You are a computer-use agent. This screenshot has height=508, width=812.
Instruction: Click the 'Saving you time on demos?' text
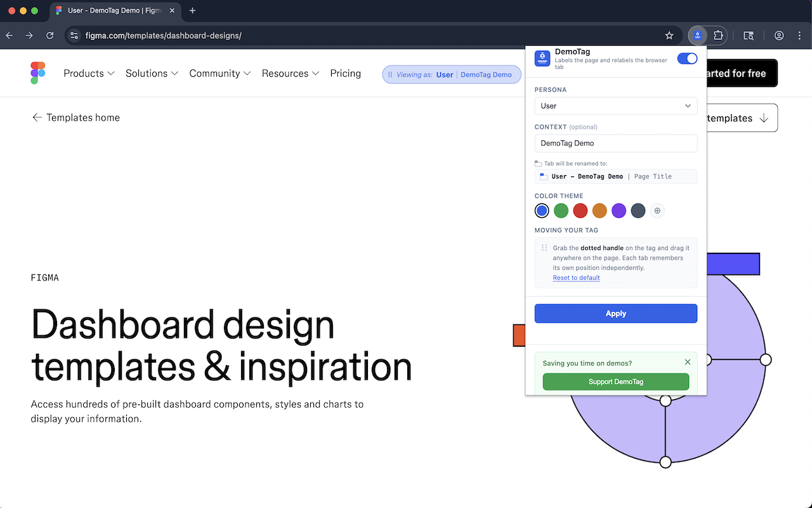(x=587, y=363)
